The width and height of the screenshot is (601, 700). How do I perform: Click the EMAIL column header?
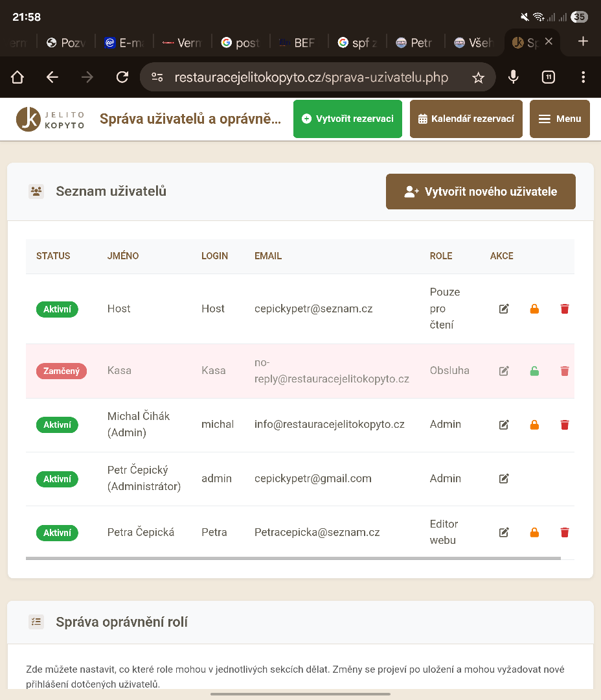click(x=267, y=256)
